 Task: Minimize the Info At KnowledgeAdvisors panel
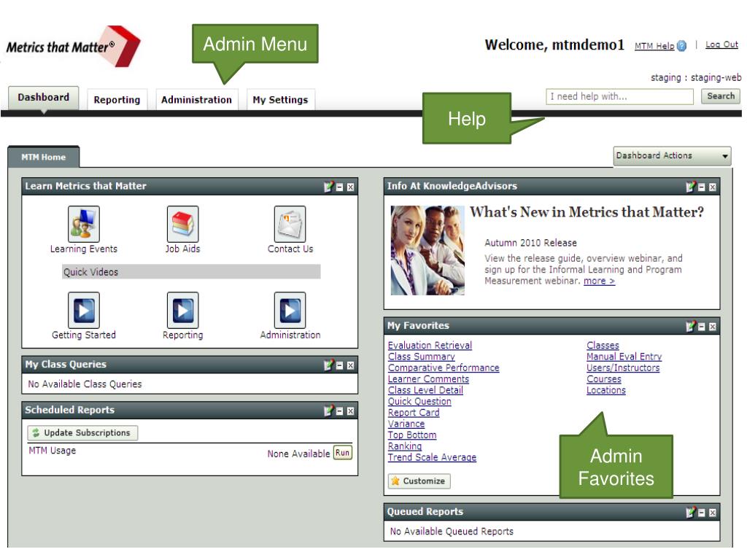tap(702, 187)
